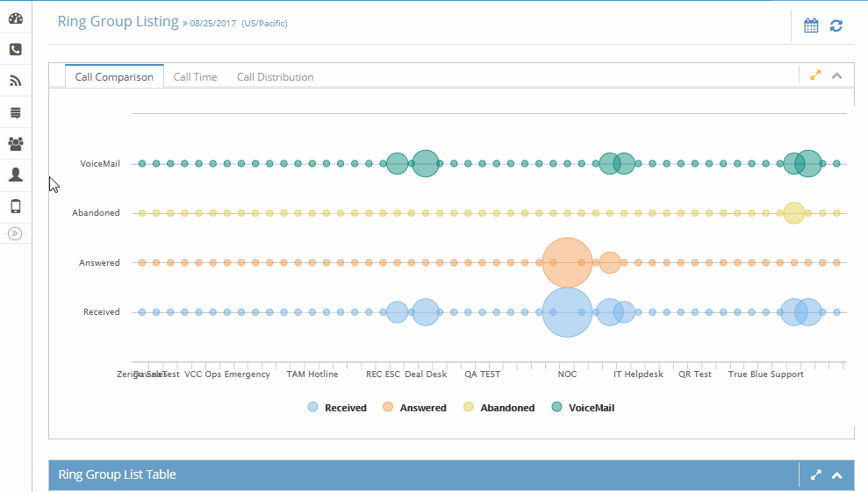Select the queue list sidebar icon

click(x=16, y=113)
